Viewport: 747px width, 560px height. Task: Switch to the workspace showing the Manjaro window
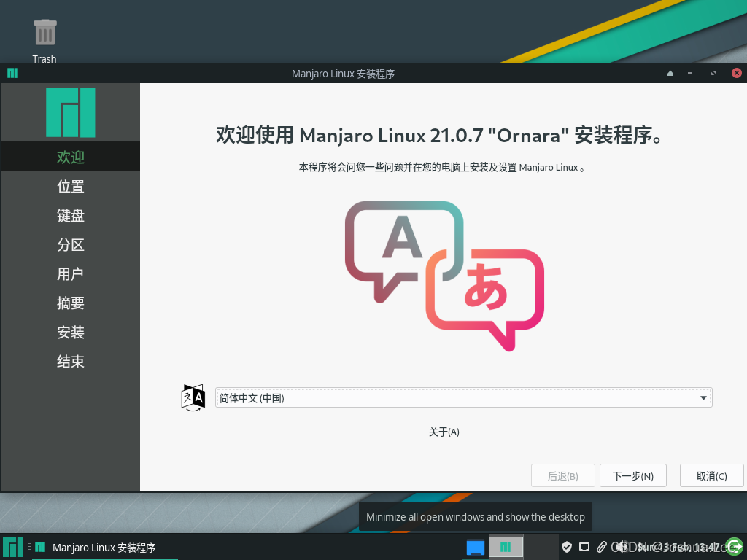pos(506,547)
